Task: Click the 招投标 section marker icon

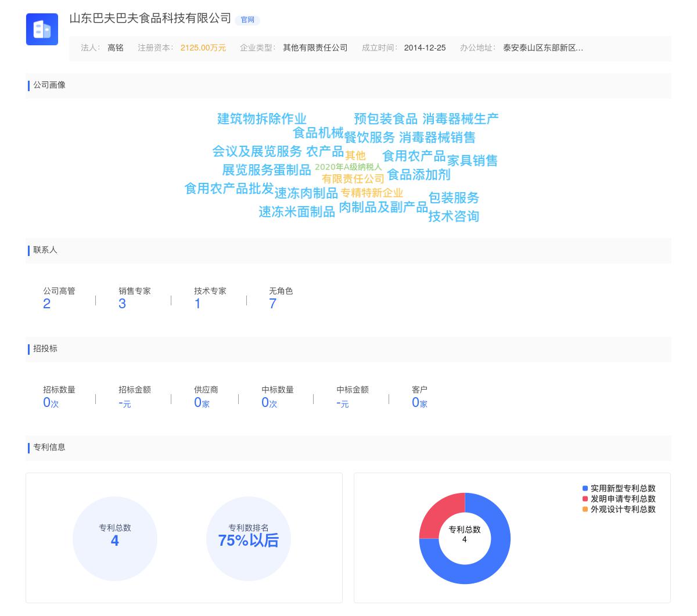Action: 28,349
